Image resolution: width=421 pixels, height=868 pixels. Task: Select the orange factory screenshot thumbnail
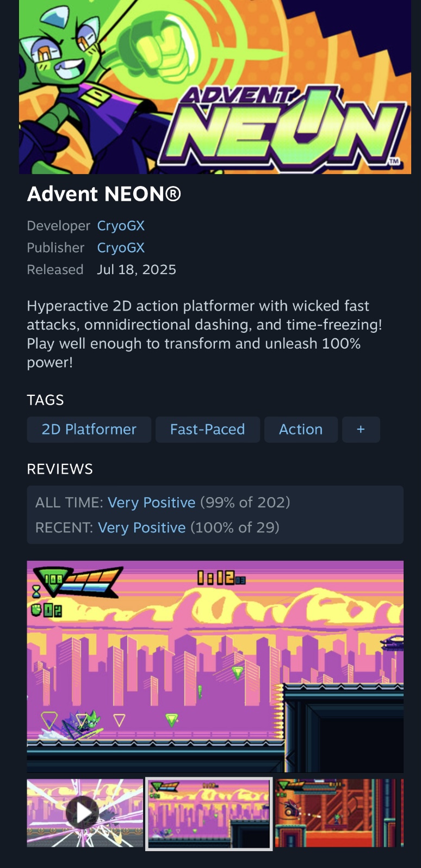click(x=336, y=813)
